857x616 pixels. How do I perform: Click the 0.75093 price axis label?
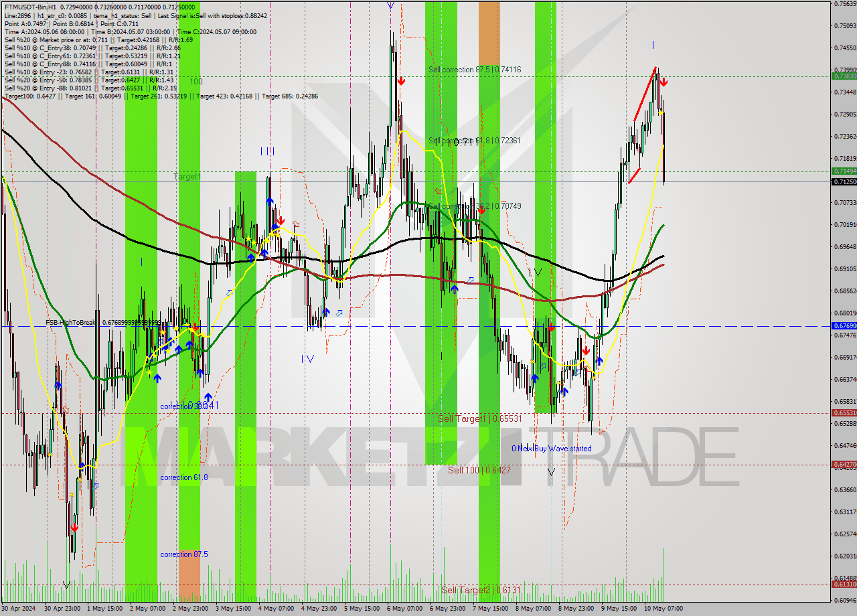pyautogui.click(x=845, y=26)
